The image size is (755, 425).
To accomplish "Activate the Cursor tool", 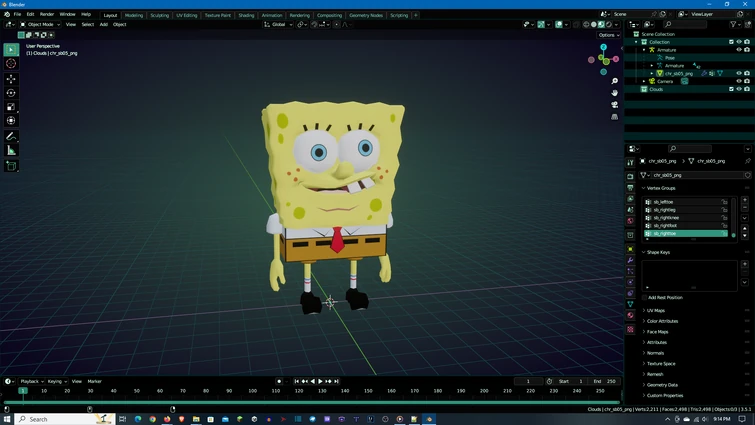I will pyautogui.click(x=11, y=64).
